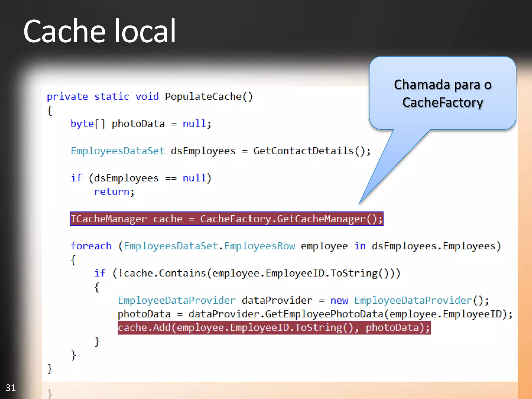
Task: Click the EmployeesDataSet.EmployeesRow type
Action: tap(209, 246)
